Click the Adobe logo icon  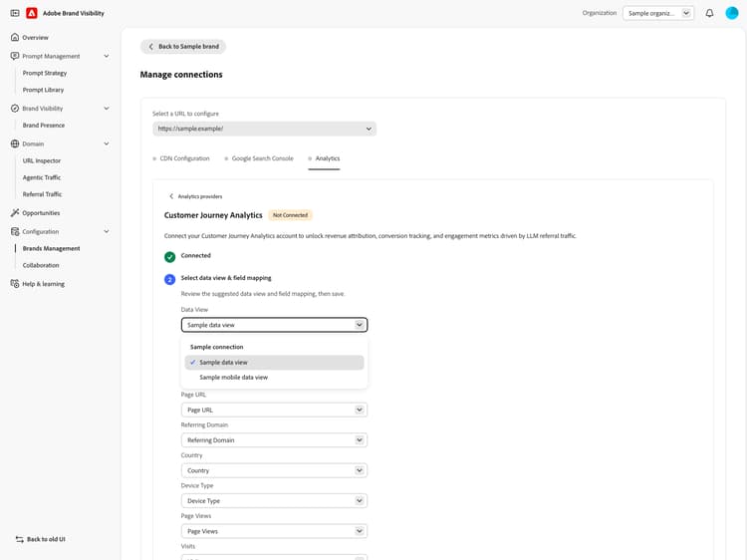[x=32, y=13]
